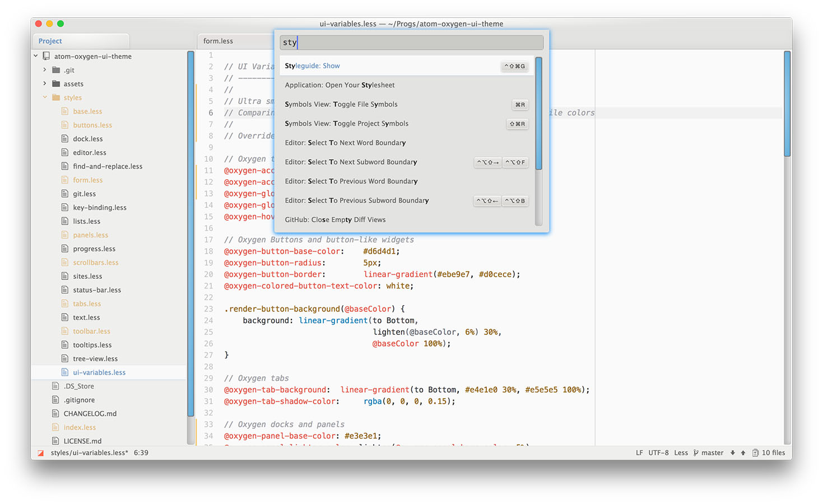This screenshot has height=504, width=823.
Task: Open the Less grammar selector
Action: 681,453
